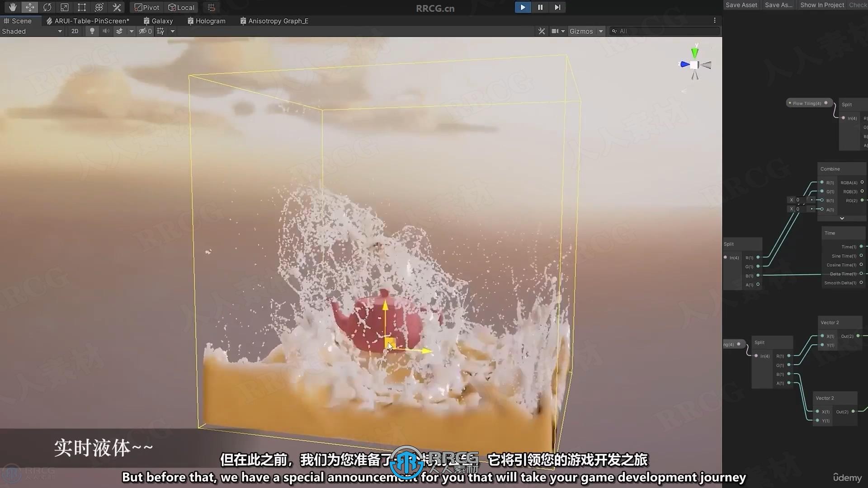Select the Combine node header
The image size is (868, 488).
841,169
